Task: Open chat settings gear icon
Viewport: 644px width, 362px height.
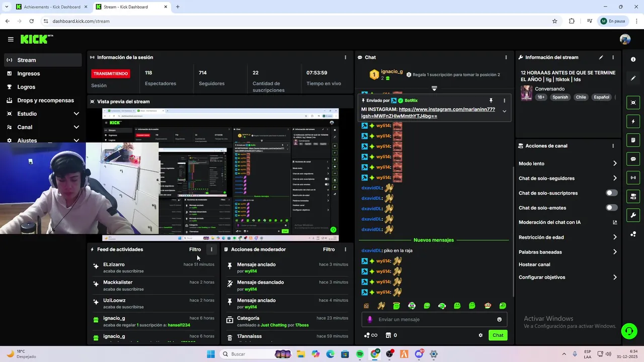Action: pyautogui.click(x=480, y=335)
